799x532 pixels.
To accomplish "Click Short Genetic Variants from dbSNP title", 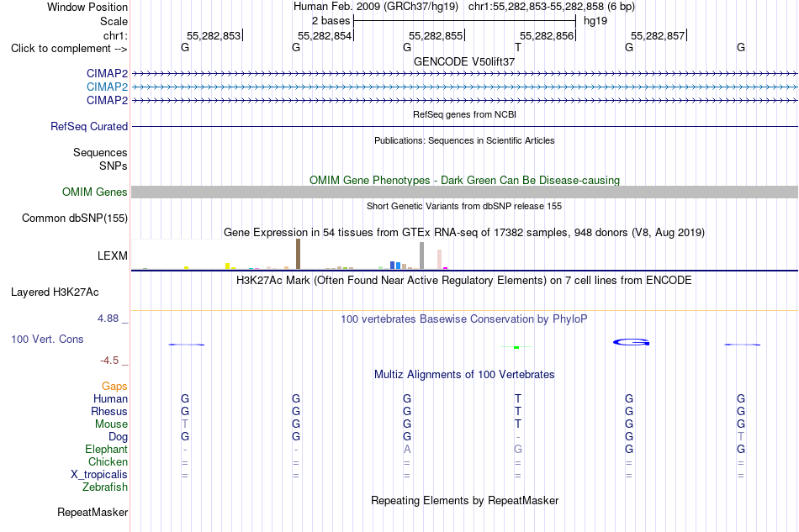I will pyautogui.click(x=464, y=206).
